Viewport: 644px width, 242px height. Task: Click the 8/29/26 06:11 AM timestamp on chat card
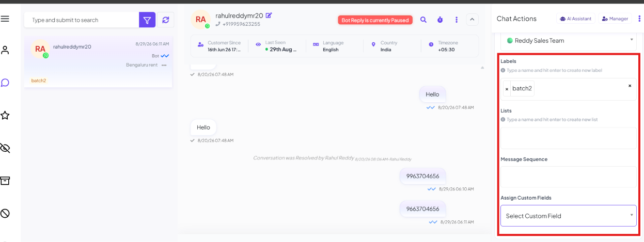click(152, 44)
